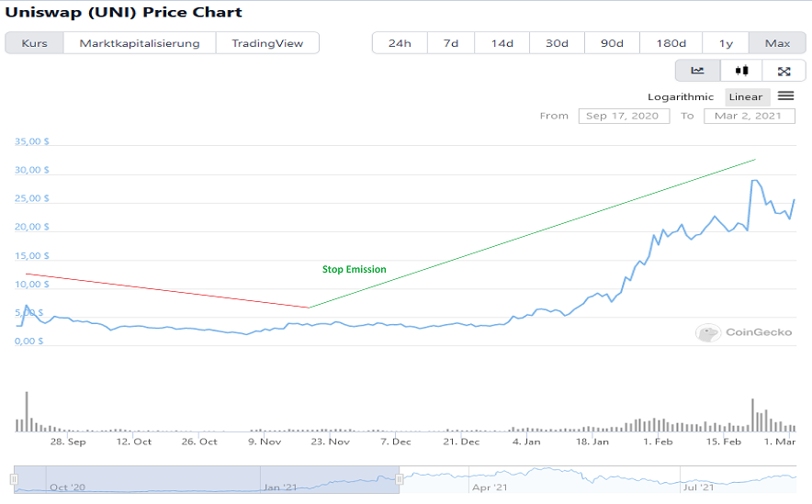Click the 9. Nov date label
Image resolution: width=812 pixels, height=504 pixels.
coord(265,442)
